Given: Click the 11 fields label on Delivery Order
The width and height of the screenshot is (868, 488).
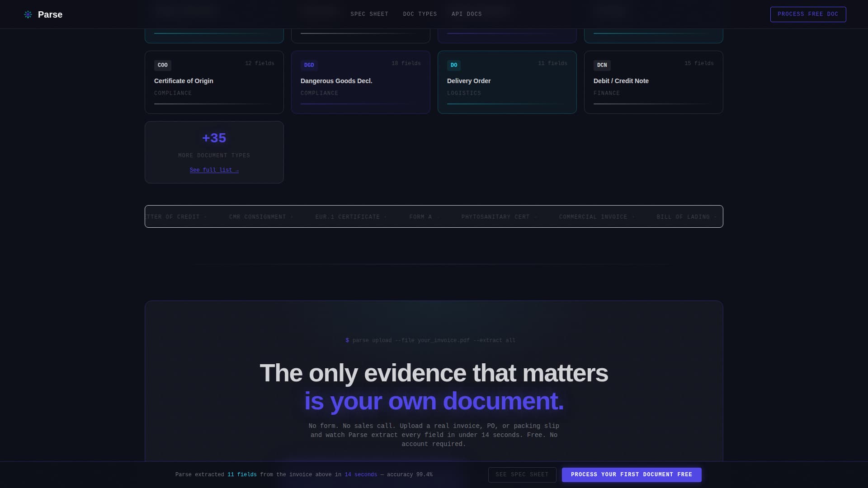Looking at the screenshot, I should (552, 63).
